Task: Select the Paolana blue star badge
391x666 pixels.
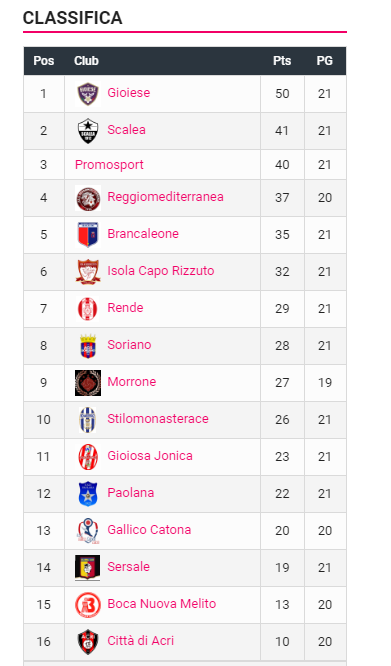Action: (88, 494)
